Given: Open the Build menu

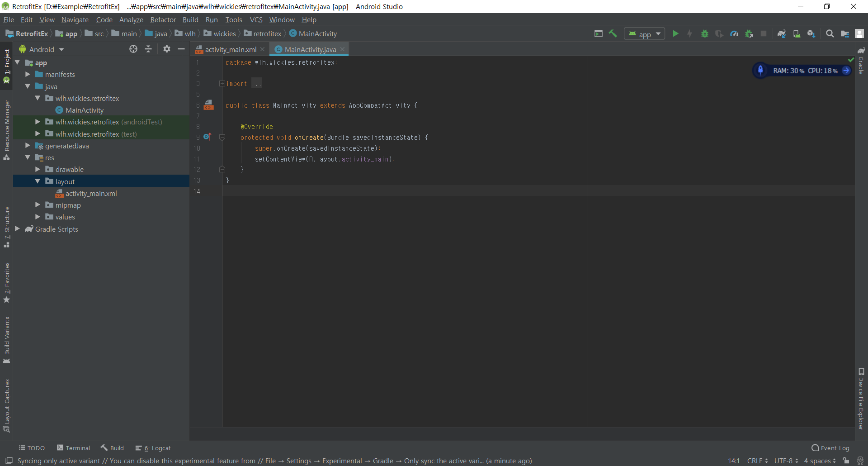Looking at the screenshot, I should [190, 19].
